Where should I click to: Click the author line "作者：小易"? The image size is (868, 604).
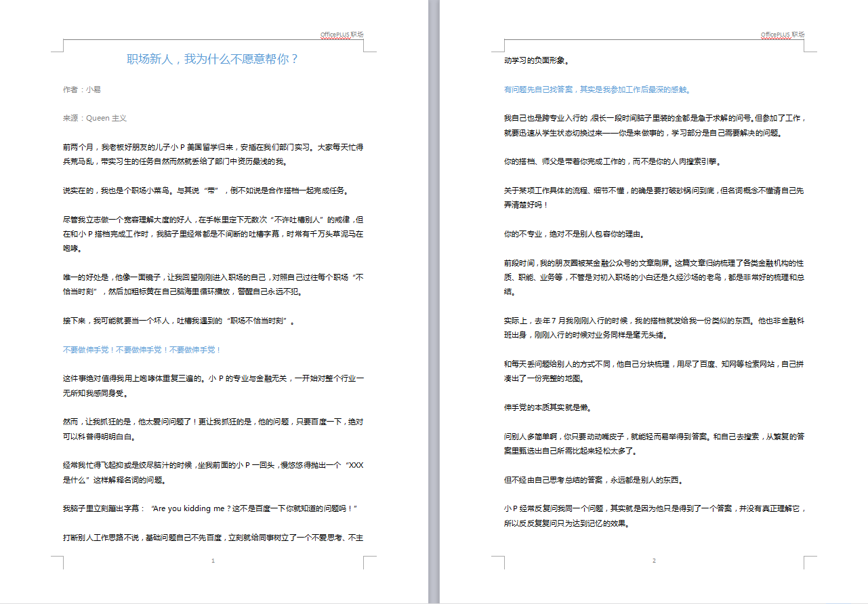[82, 89]
